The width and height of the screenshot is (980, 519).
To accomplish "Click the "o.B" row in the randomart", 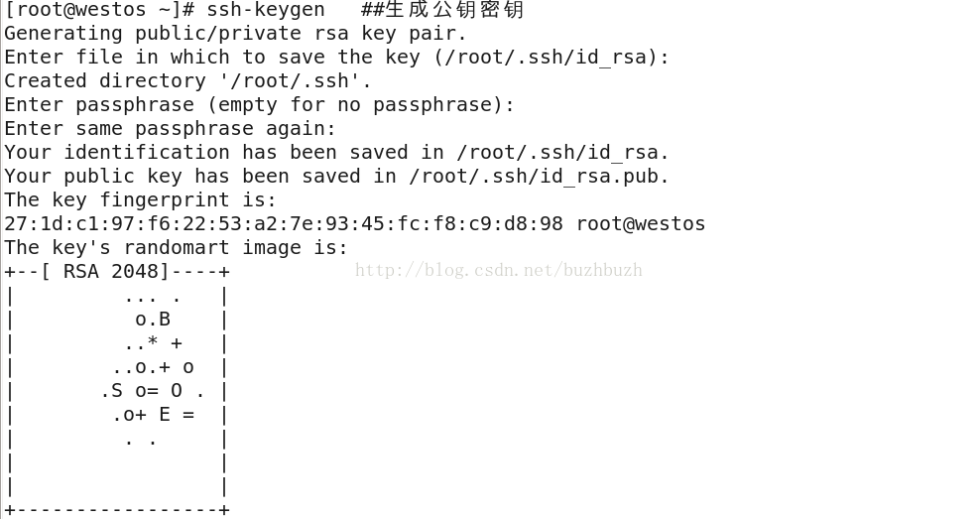I will 153,319.
